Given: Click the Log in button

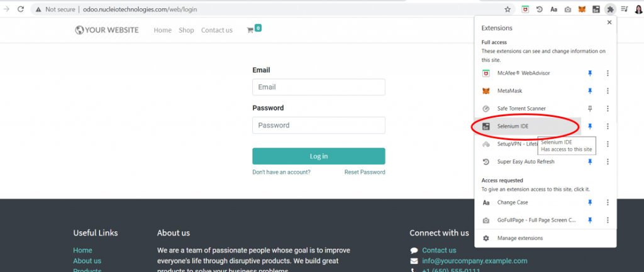Looking at the screenshot, I should pyautogui.click(x=319, y=156).
